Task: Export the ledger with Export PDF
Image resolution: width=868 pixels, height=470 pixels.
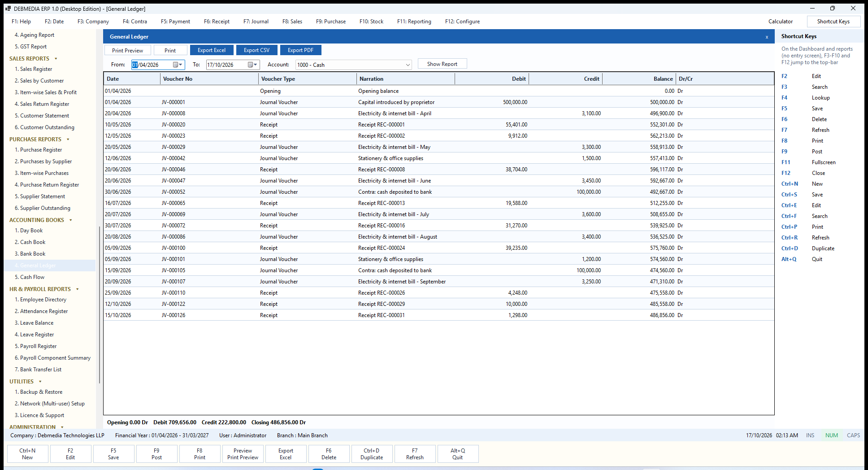Action: (301, 50)
